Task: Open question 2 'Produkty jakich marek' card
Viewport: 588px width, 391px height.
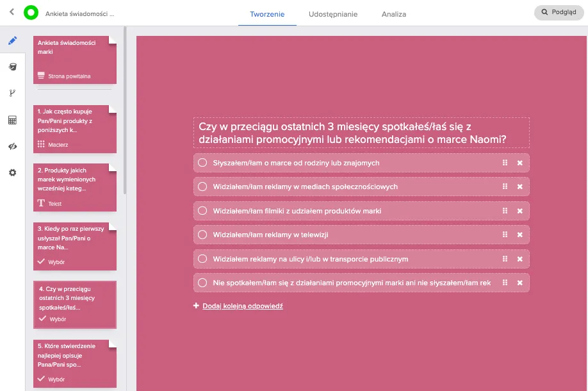Action: 75,187
